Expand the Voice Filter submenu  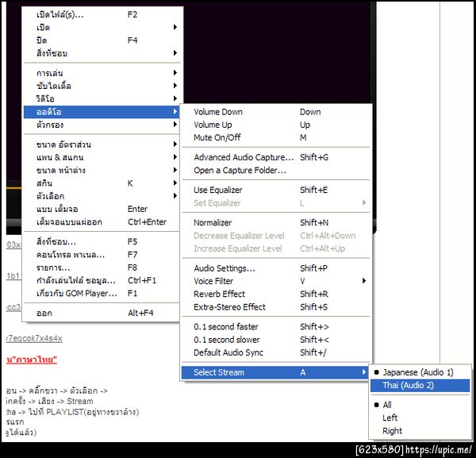(275, 281)
